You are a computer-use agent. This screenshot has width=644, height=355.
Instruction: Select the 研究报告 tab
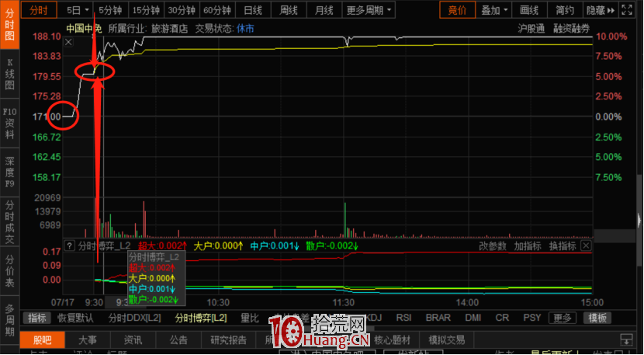pyautogui.click(x=228, y=339)
